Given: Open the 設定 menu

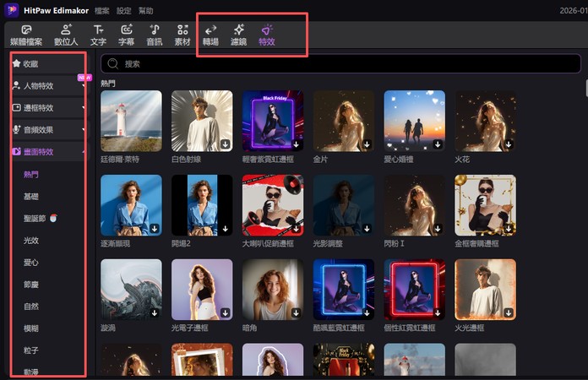Looking at the screenshot, I should tap(124, 11).
